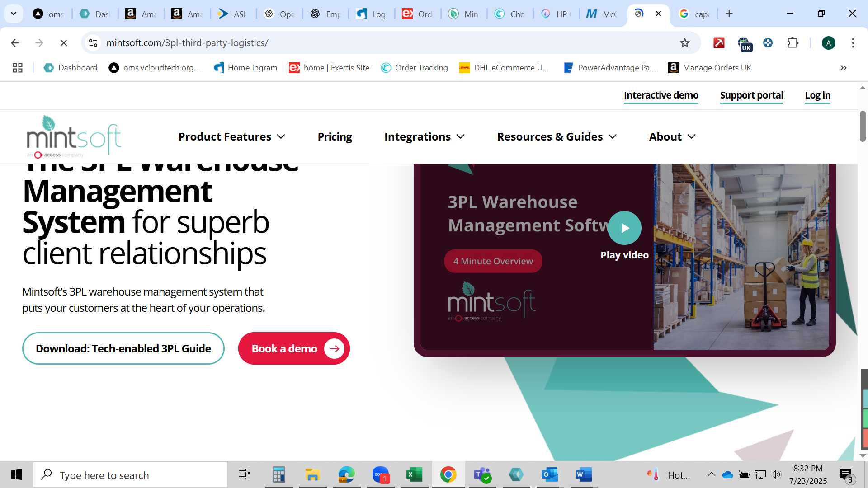Open Word from taskbar

(x=584, y=475)
